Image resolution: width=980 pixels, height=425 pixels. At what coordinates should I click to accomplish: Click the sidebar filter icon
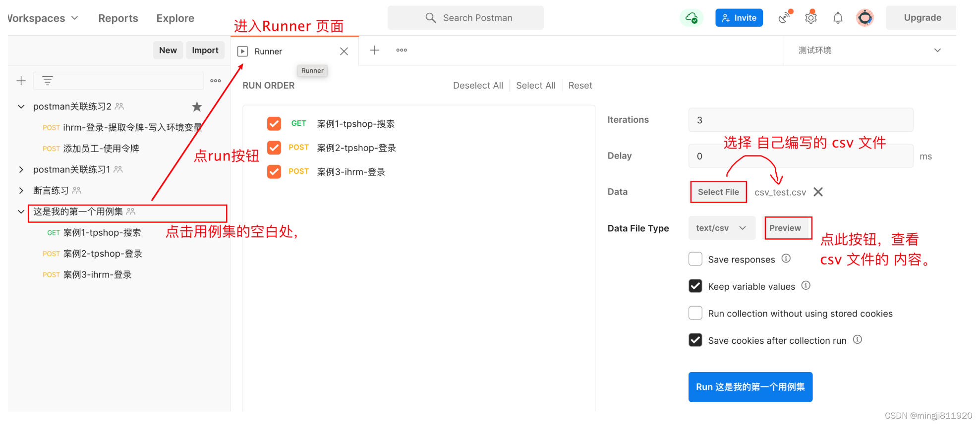click(48, 81)
